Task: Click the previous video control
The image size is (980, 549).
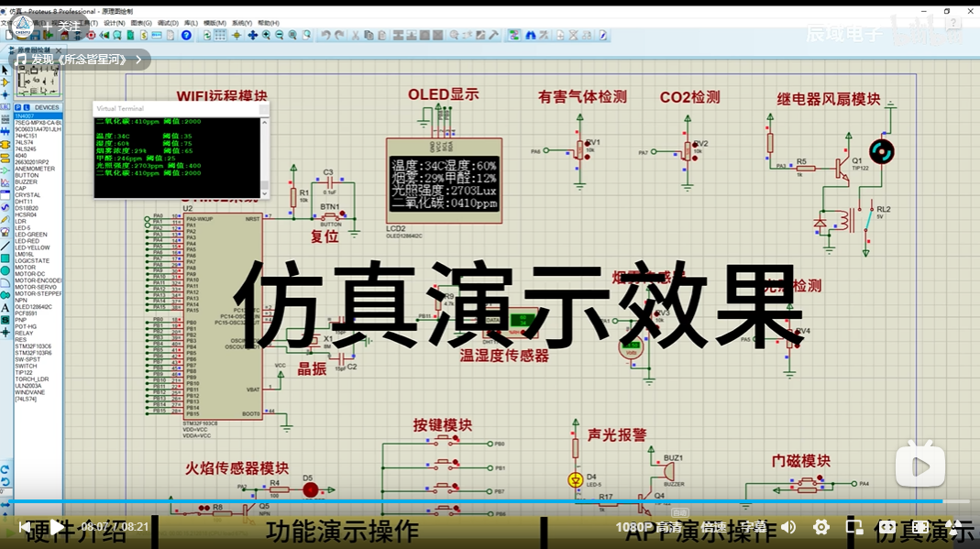Action: tap(24, 527)
